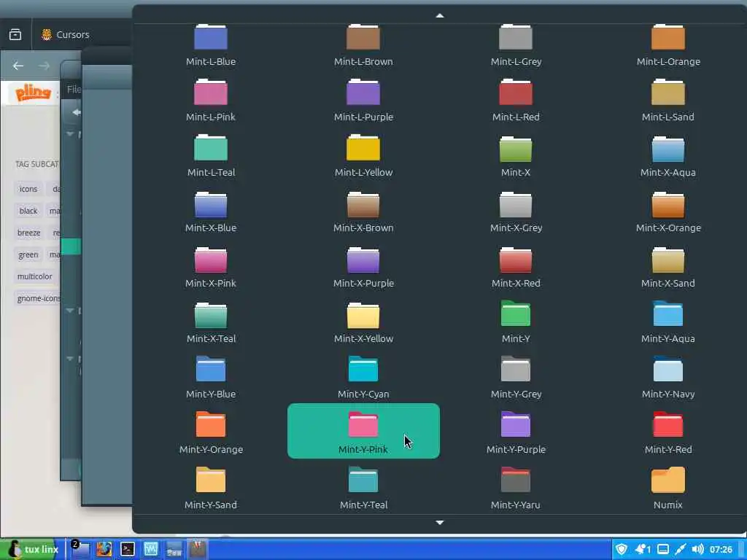The image size is (747, 560).
Task: Choose Mint-L-Sand icon theme
Action: 668,98
